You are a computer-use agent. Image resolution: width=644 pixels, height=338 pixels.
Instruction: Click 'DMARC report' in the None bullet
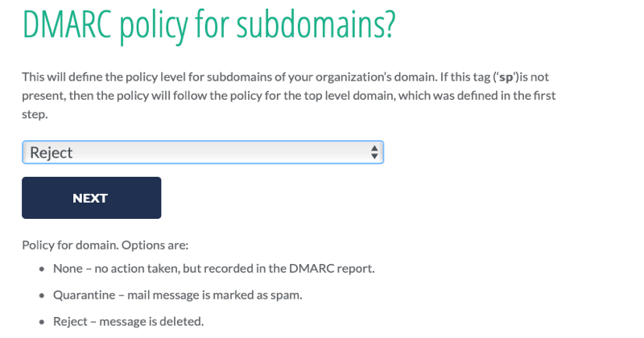(332, 269)
